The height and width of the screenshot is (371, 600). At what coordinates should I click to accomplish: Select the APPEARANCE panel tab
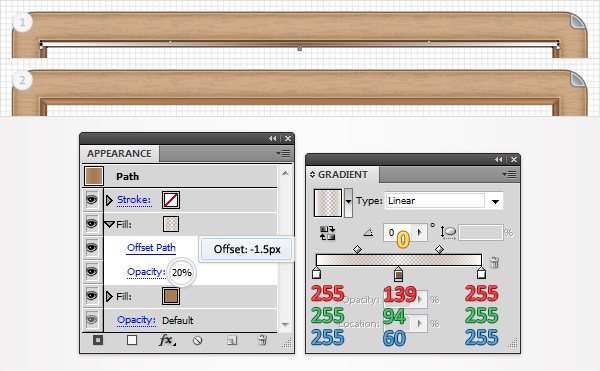tap(119, 153)
